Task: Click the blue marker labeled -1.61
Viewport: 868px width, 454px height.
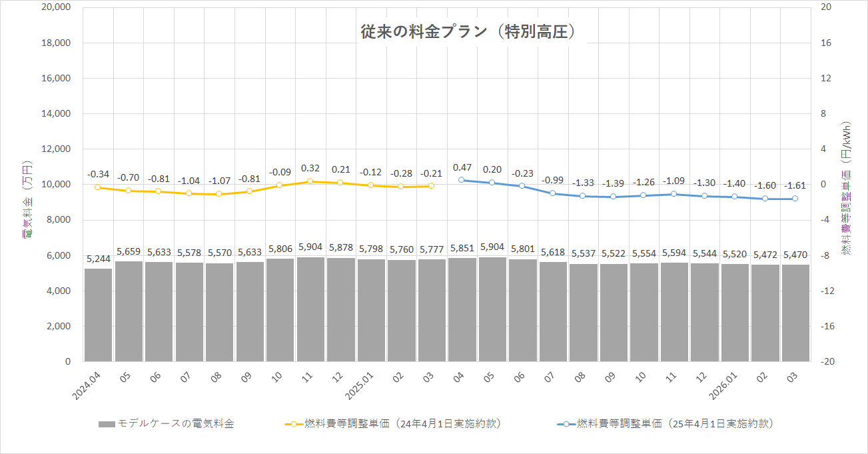Action: (794, 199)
